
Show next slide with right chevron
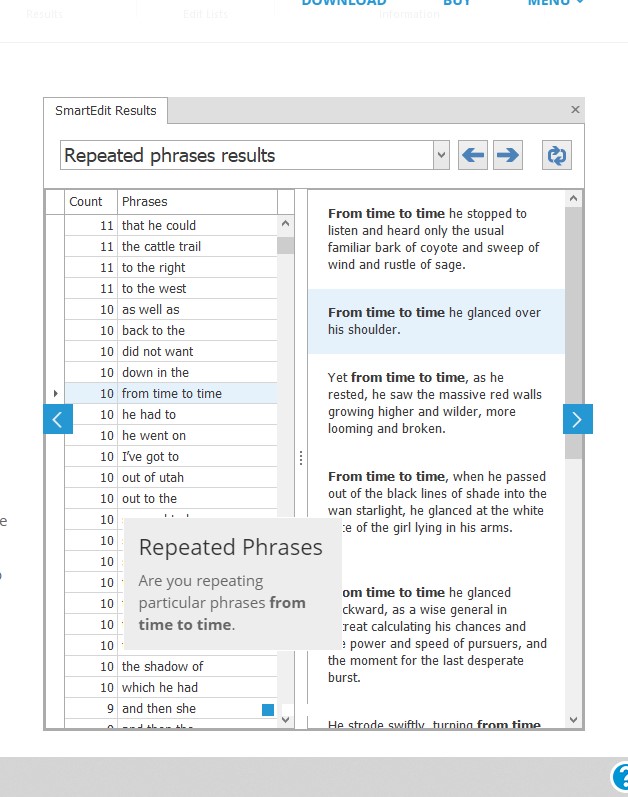tap(578, 419)
